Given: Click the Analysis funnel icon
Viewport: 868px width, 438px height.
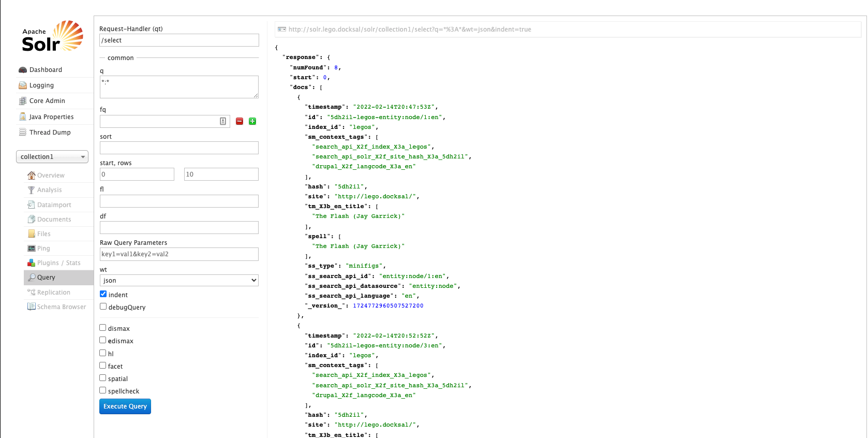Looking at the screenshot, I should click(32, 190).
